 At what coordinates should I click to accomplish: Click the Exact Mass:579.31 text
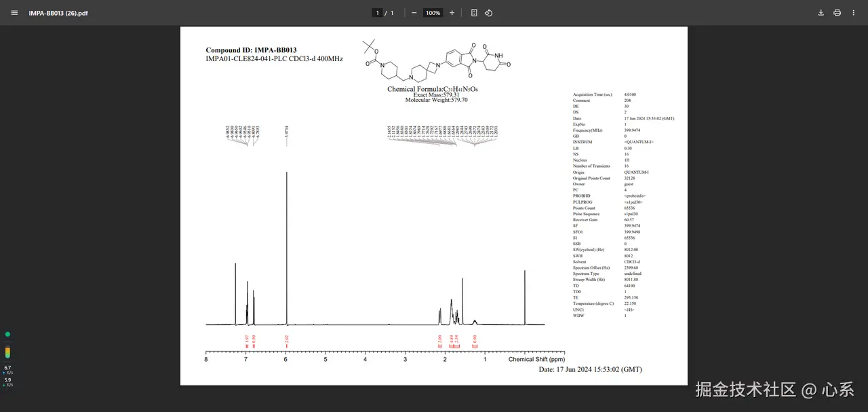pyautogui.click(x=436, y=95)
